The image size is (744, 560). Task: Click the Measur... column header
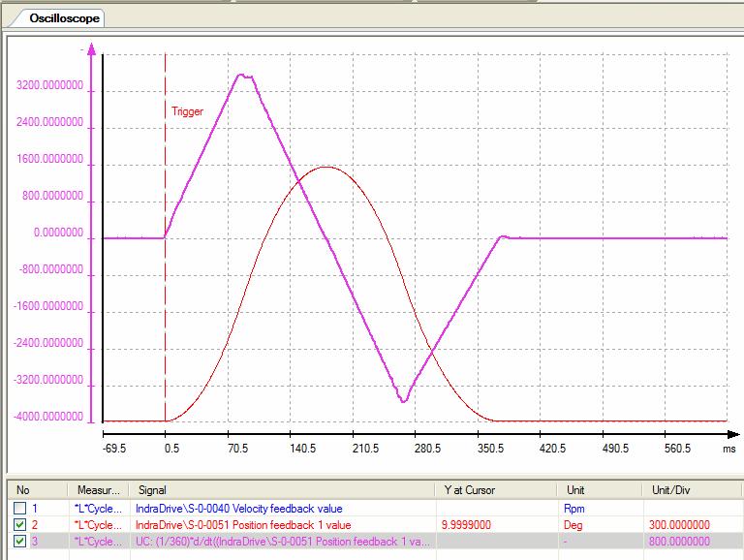pos(98,490)
